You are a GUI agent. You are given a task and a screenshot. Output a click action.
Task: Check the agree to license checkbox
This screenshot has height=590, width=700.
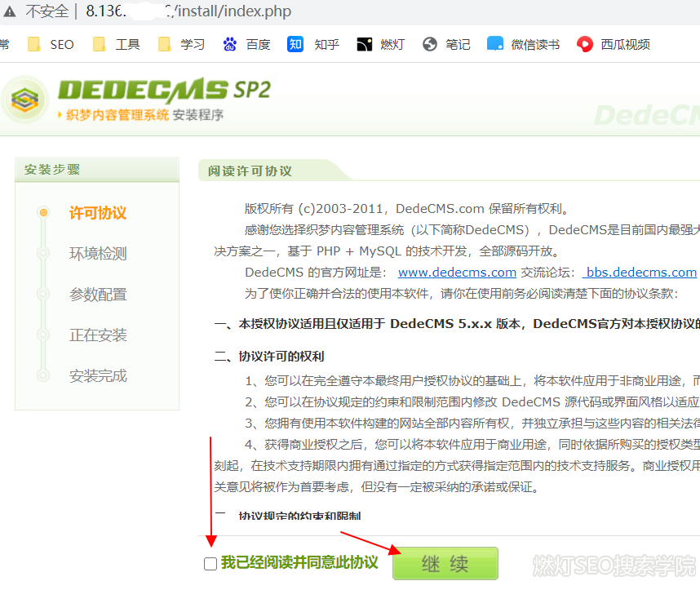click(210, 564)
